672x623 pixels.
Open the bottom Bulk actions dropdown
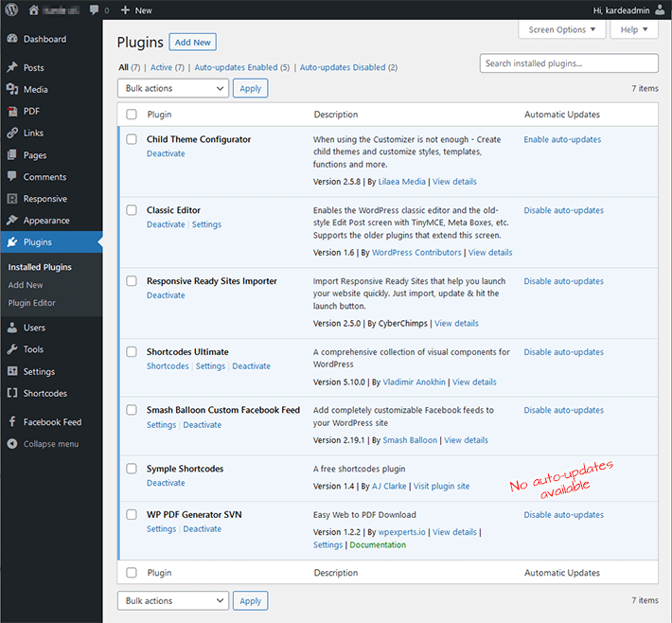(173, 600)
